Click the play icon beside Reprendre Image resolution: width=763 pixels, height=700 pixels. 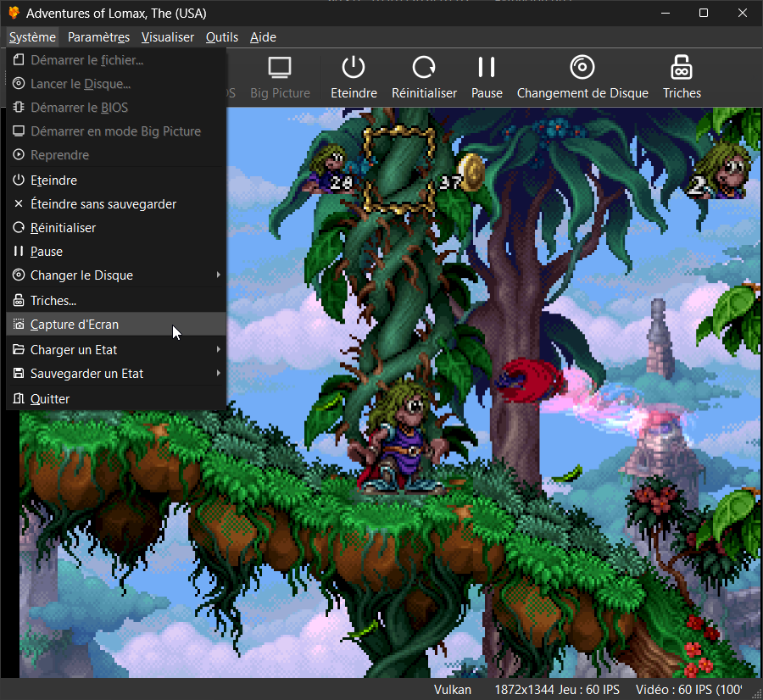19,155
